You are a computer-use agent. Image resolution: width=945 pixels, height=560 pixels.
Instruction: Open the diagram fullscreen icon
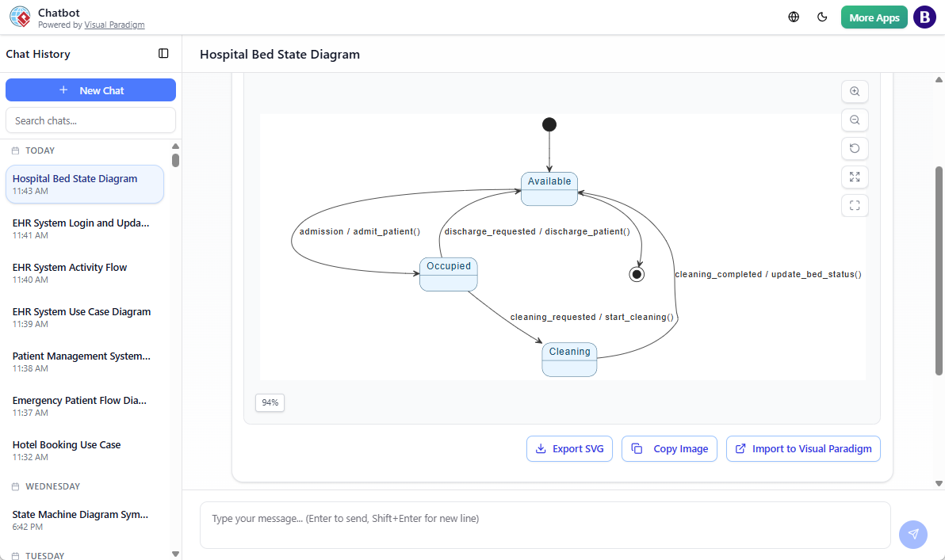855,205
